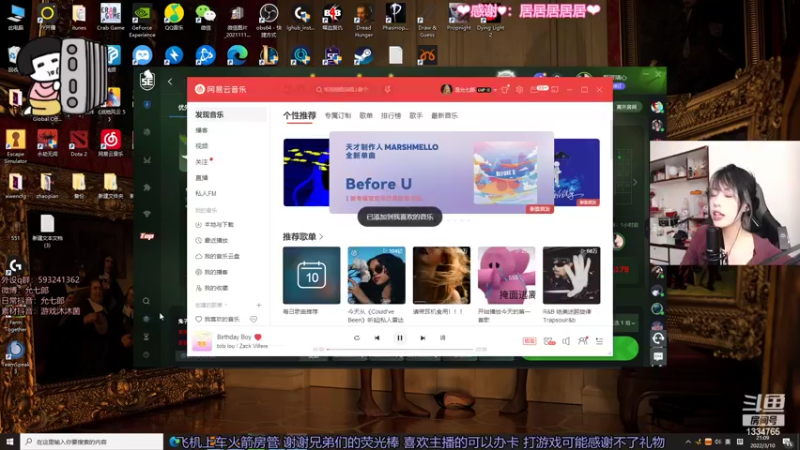Open the skin theme shirt icon

click(505, 89)
